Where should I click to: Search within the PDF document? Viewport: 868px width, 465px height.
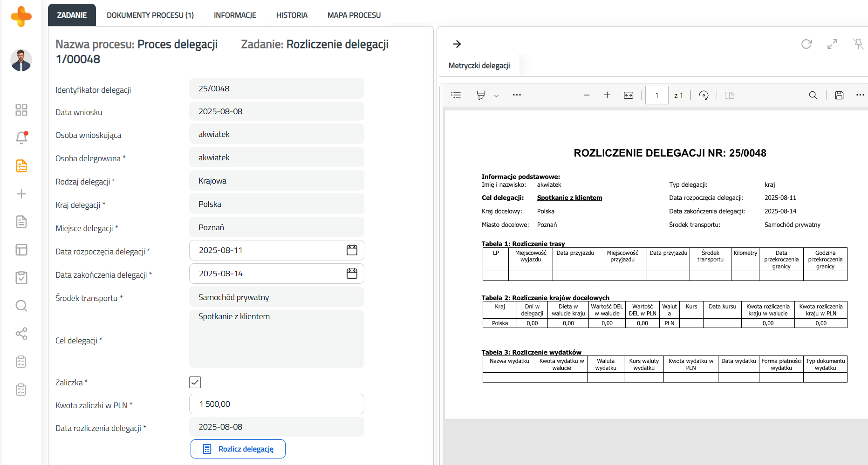tap(813, 95)
